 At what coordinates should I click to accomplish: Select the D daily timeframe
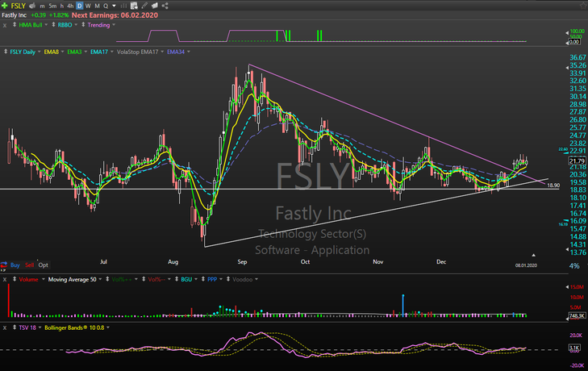pyautogui.click(x=80, y=6)
